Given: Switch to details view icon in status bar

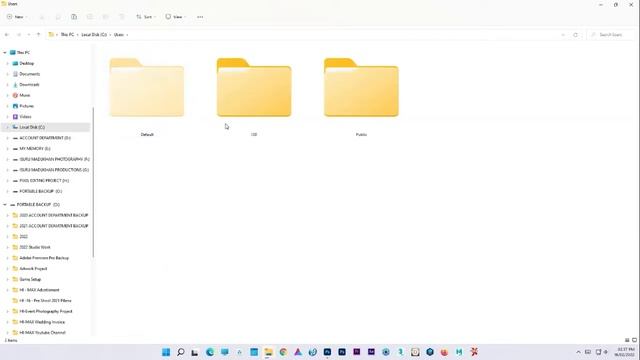Looking at the screenshot, I should (627, 340).
